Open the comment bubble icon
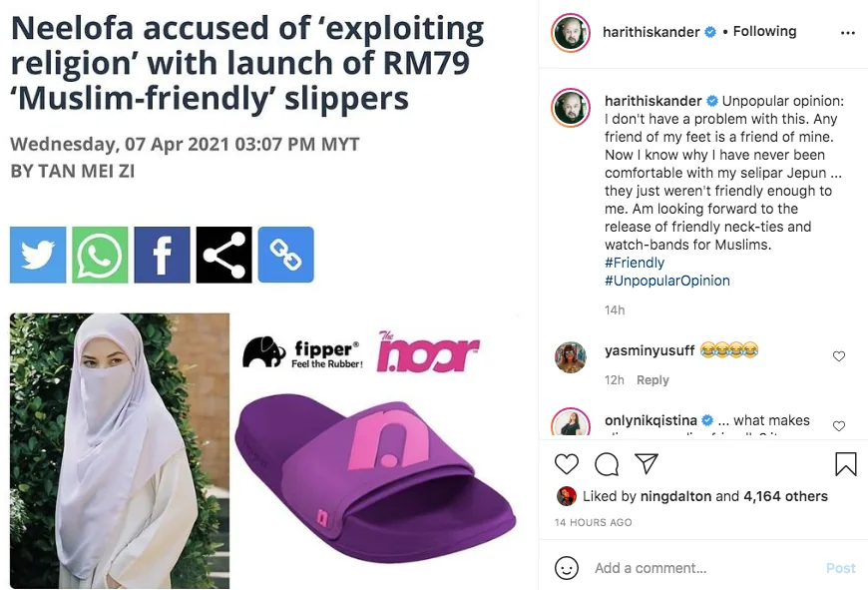 (607, 464)
